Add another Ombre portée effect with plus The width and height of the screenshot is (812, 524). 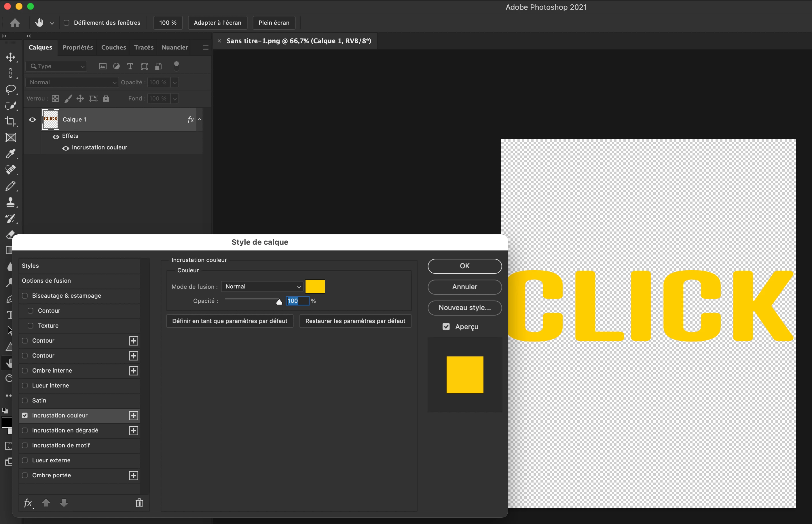(x=133, y=475)
